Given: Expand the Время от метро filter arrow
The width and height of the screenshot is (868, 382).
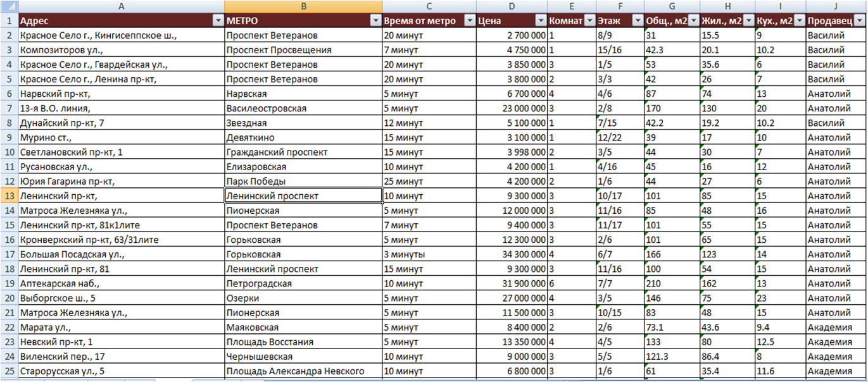Looking at the screenshot, I should pyautogui.click(x=469, y=21).
